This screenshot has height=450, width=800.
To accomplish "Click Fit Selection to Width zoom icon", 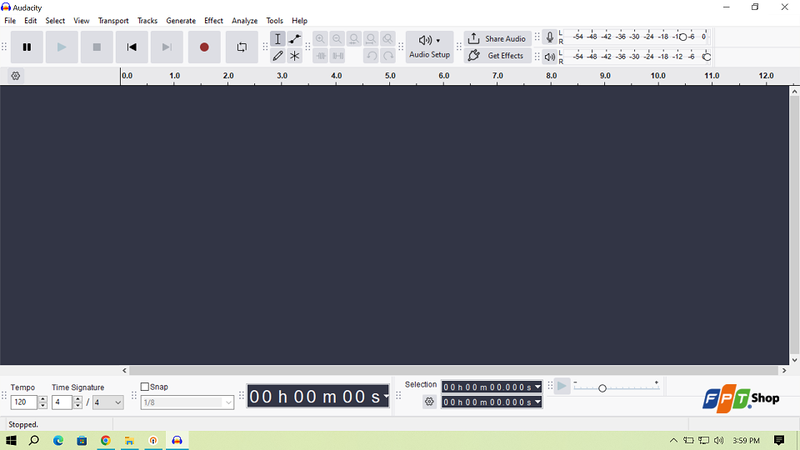I will [x=354, y=39].
